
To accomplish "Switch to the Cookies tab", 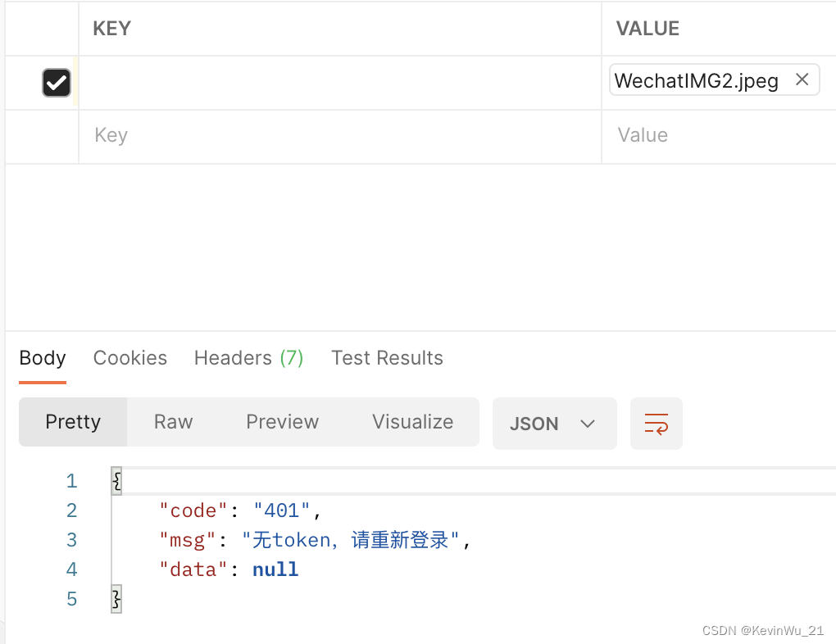I will click(x=129, y=358).
